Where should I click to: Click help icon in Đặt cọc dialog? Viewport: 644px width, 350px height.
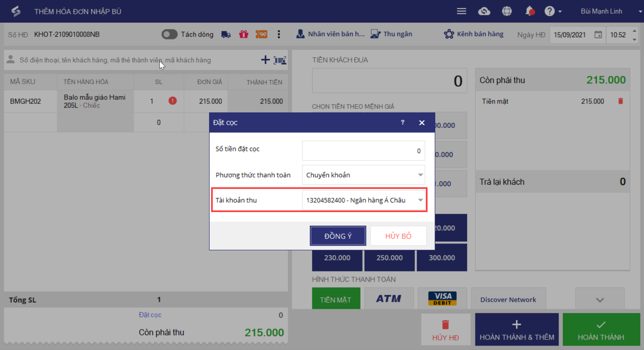403,122
